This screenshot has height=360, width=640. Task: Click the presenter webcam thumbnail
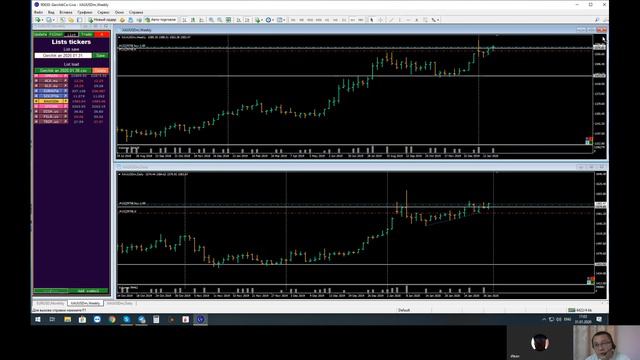(607, 343)
